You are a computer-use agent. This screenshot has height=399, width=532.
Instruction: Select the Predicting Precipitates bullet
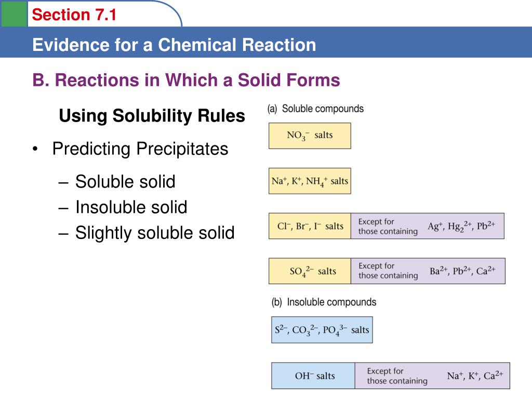tap(140, 149)
